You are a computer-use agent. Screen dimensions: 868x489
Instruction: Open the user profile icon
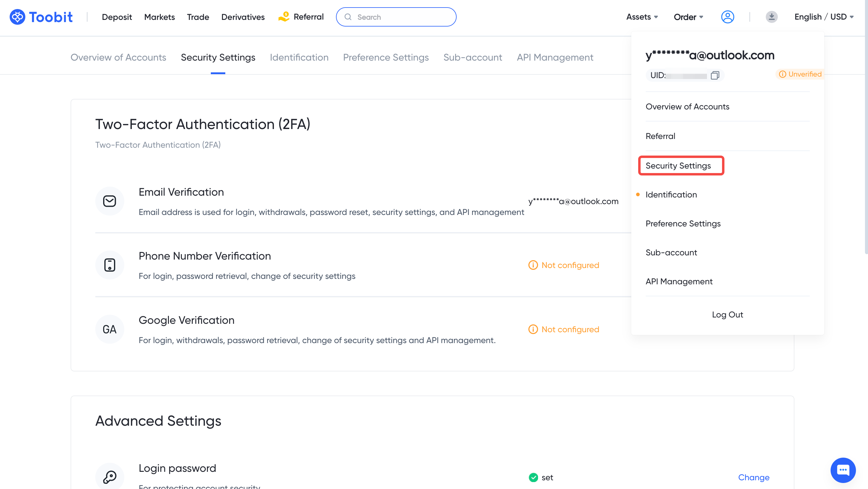[x=727, y=17]
